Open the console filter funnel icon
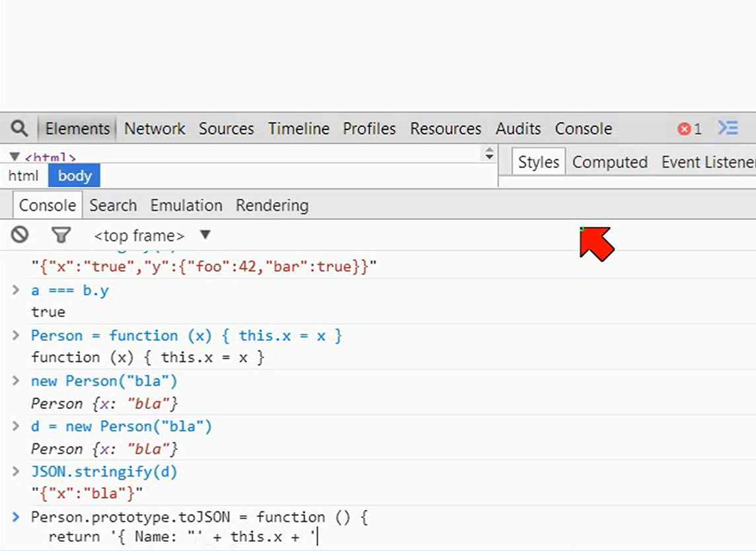The image size is (756, 551). [61, 235]
